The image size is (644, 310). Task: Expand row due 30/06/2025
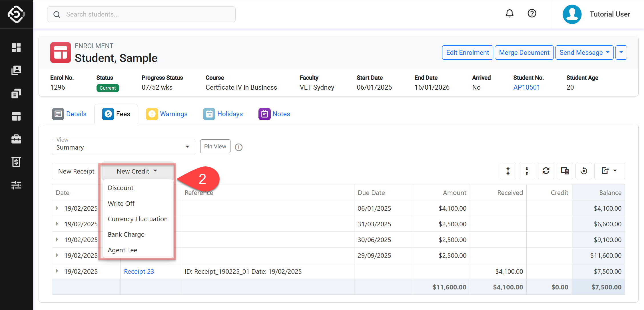pyautogui.click(x=57, y=240)
